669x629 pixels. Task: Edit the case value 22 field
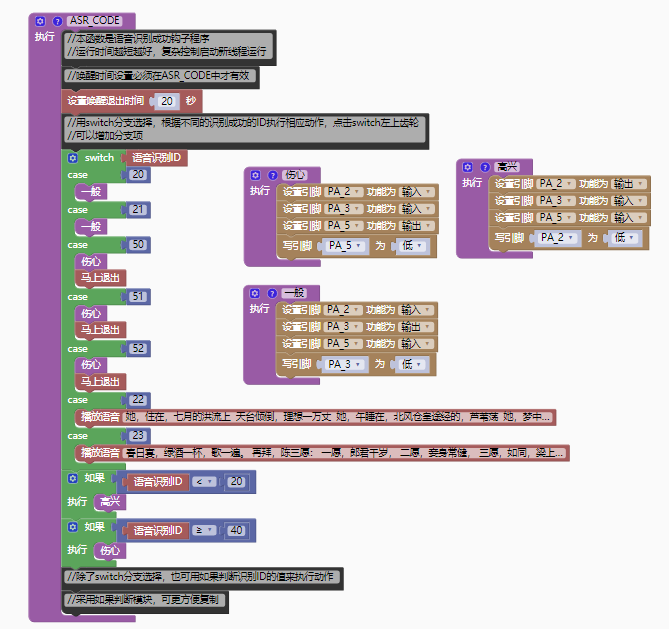[x=138, y=400]
